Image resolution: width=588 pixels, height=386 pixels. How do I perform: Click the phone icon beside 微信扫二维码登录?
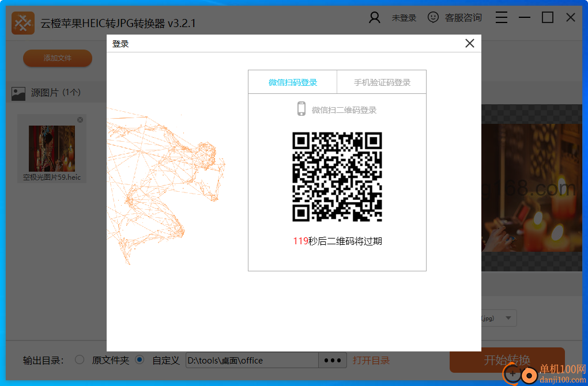(x=301, y=109)
